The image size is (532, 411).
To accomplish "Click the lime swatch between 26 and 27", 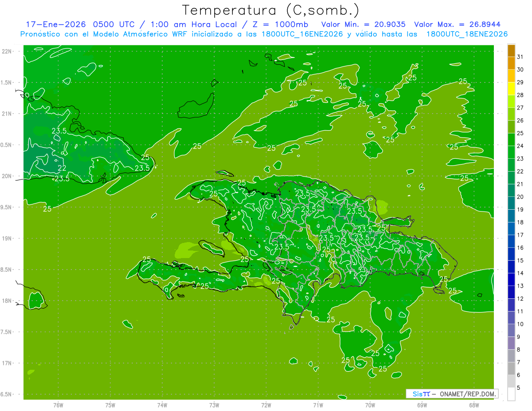I will [x=511, y=114].
